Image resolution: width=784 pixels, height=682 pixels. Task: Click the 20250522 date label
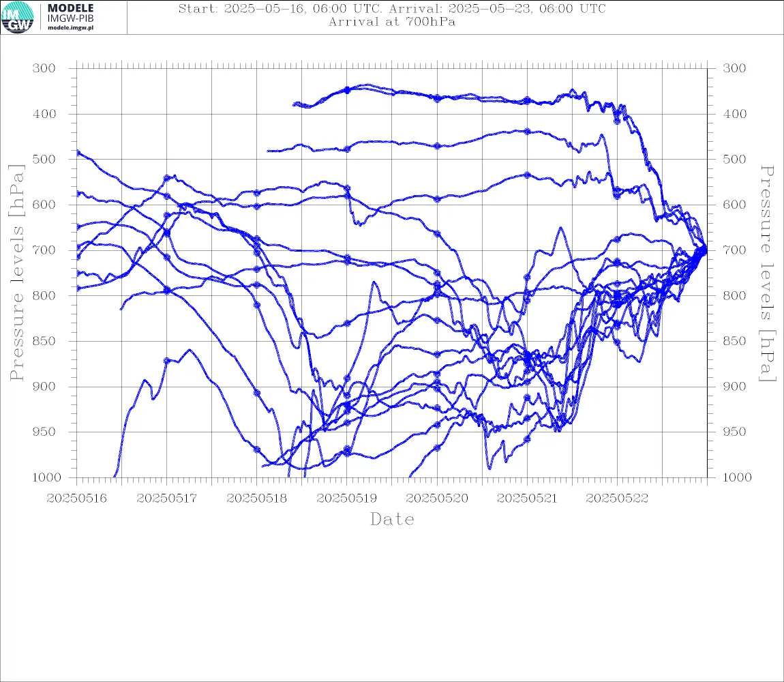point(617,499)
